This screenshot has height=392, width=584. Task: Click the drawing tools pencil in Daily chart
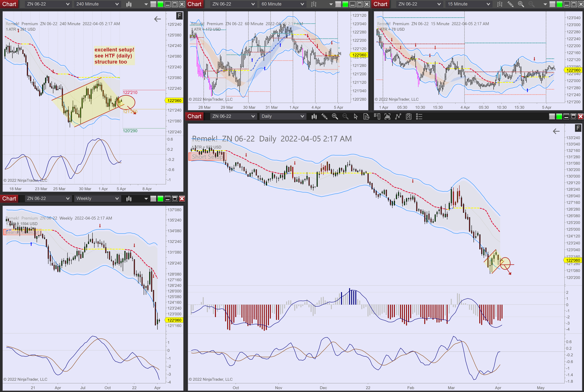point(324,116)
